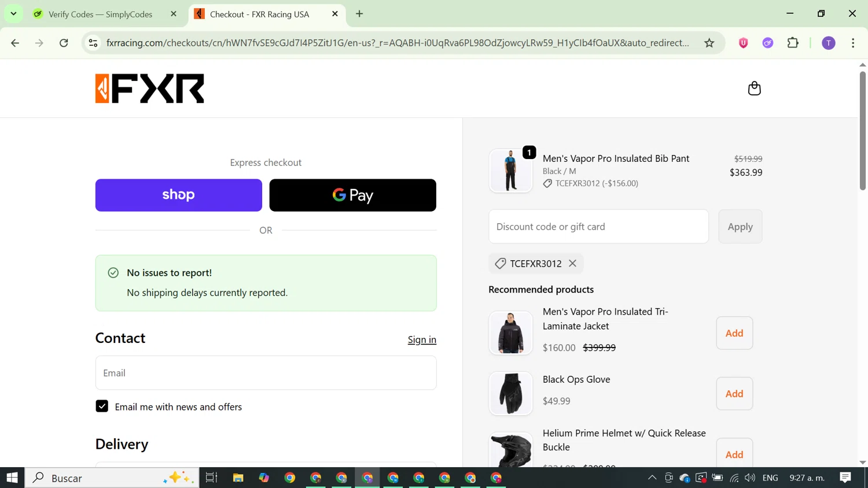Remove the TCEFXR3012 discount code
The width and height of the screenshot is (868, 488).
pyautogui.click(x=572, y=263)
